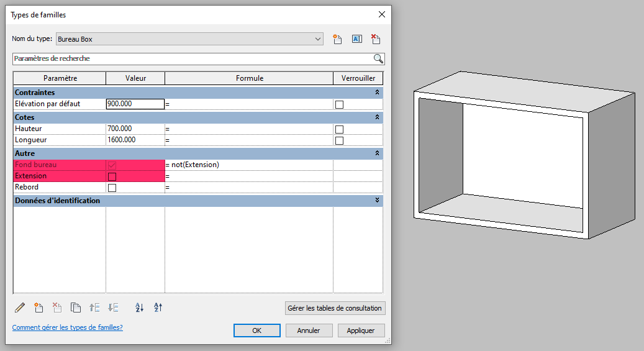Viewport: 644px width, 351px height.
Task: Sort parameters in descending order
Action: click(x=158, y=308)
